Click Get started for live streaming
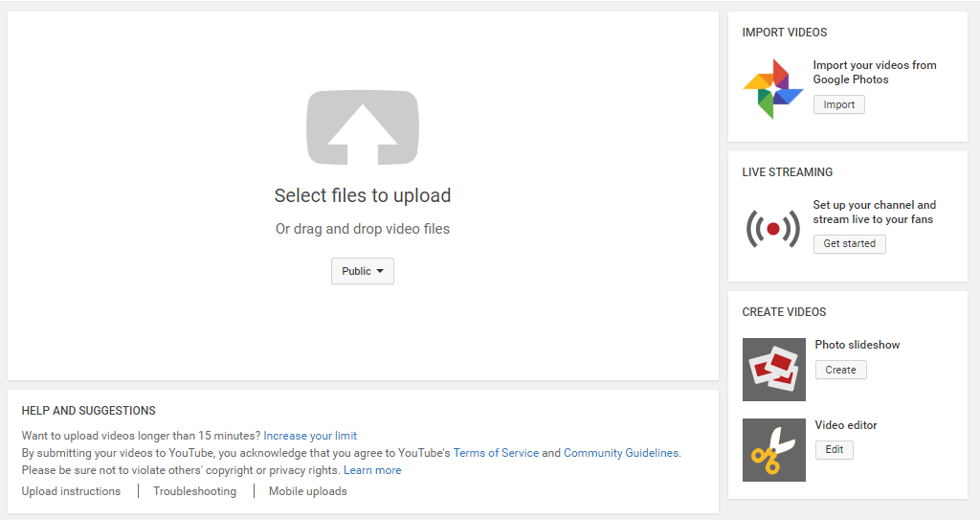The height and width of the screenshot is (520, 980). (x=850, y=243)
